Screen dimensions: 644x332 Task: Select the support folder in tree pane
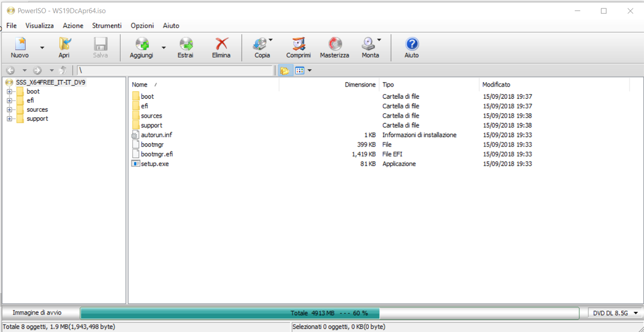(37, 119)
